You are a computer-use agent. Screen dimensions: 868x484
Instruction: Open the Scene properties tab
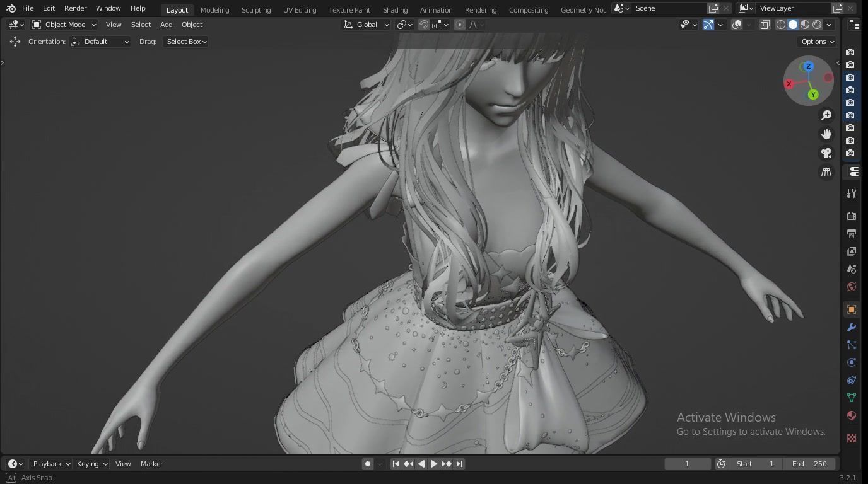click(852, 269)
